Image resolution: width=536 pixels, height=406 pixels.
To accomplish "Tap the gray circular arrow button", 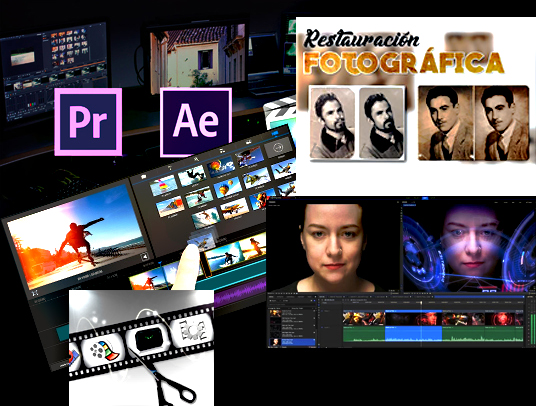I will pos(279,148).
